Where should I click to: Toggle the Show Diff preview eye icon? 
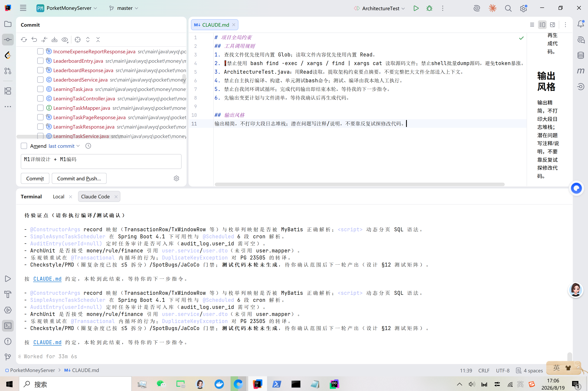pyautogui.click(x=65, y=40)
